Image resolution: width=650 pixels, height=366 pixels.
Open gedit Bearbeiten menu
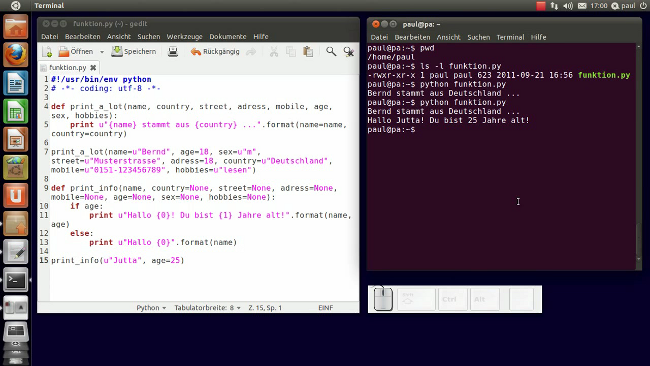pyautogui.click(x=82, y=36)
